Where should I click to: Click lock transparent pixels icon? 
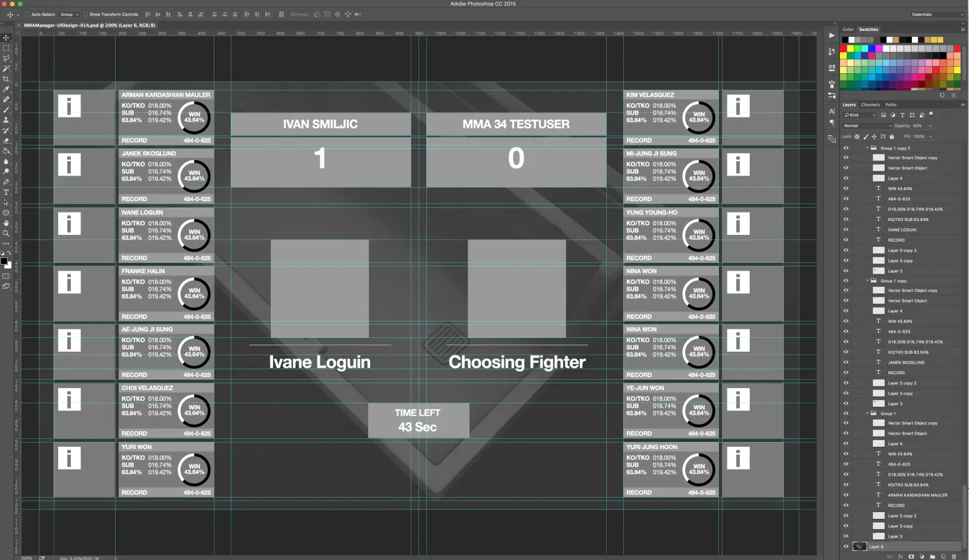(857, 136)
